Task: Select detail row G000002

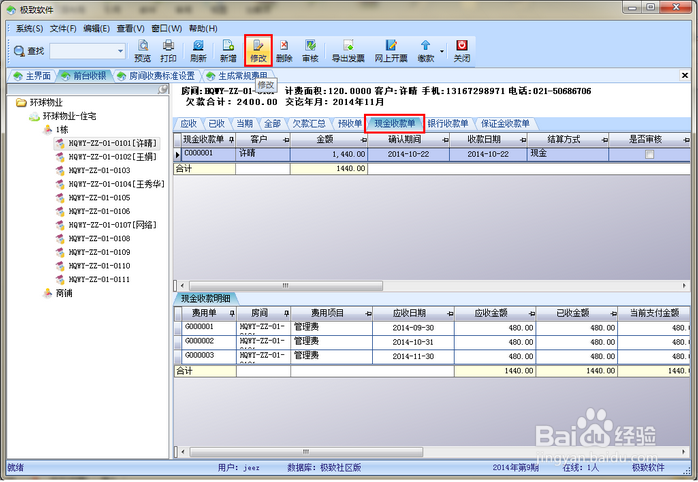Action: (x=430, y=342)
